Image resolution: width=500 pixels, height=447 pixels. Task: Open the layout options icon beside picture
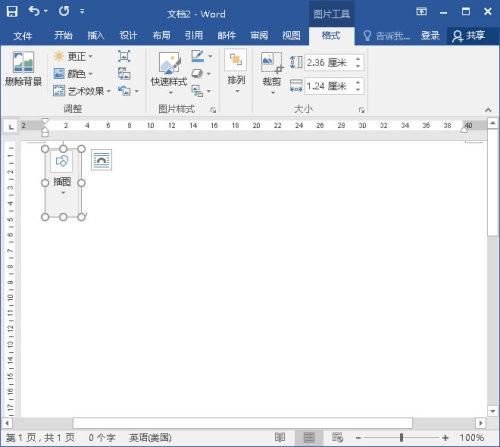coord(101,160)
